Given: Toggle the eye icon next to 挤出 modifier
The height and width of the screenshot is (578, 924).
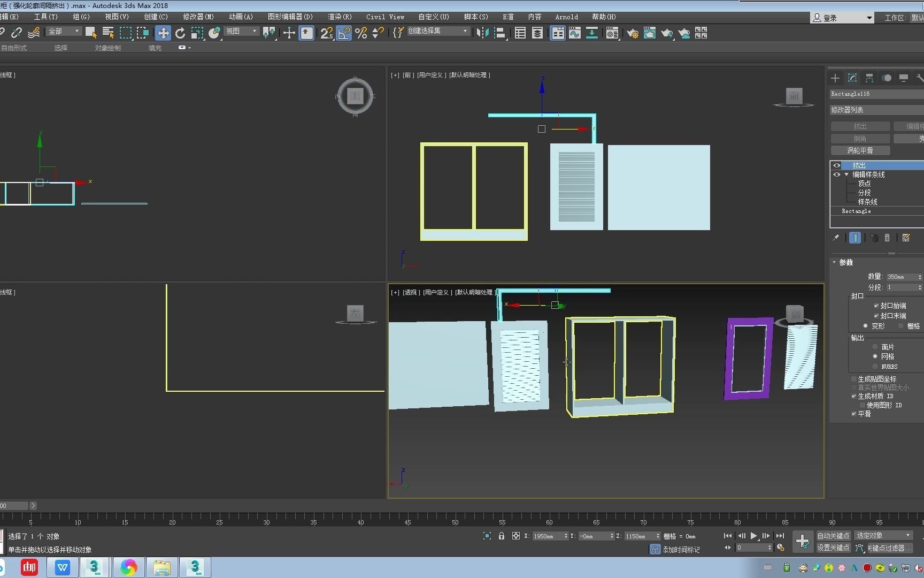Looking at the screenshot, I should pyautogui.click(x=836, y=165).
